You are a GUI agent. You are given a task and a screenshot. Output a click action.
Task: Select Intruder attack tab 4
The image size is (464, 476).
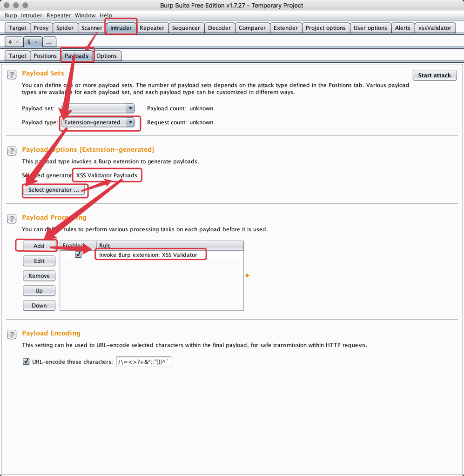coord(11,42)
